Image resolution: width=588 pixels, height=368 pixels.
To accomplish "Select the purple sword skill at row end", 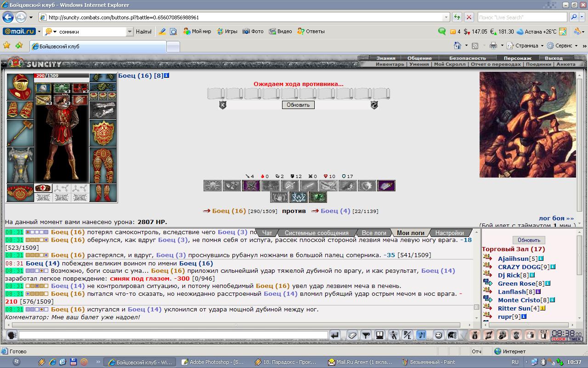I will (x=386, y=186).
